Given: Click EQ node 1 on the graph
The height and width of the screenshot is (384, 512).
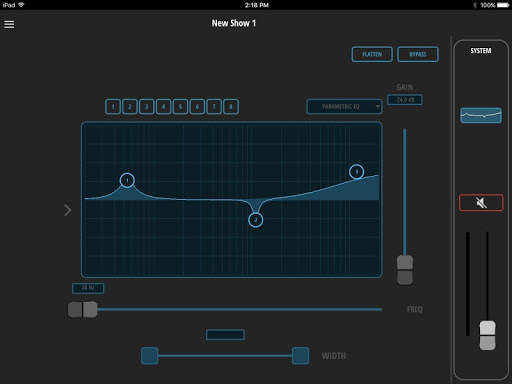Looking at the screenshot, I should point(127,180).
